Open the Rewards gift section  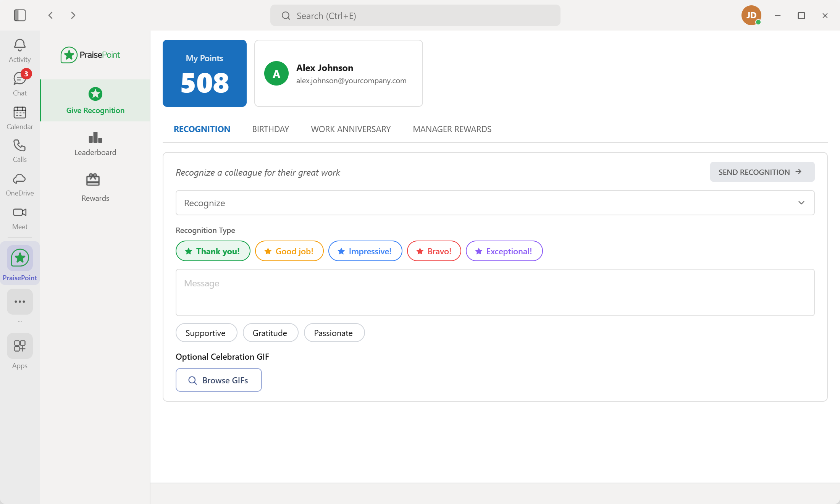pyautogui.click(x=95, y=187)
